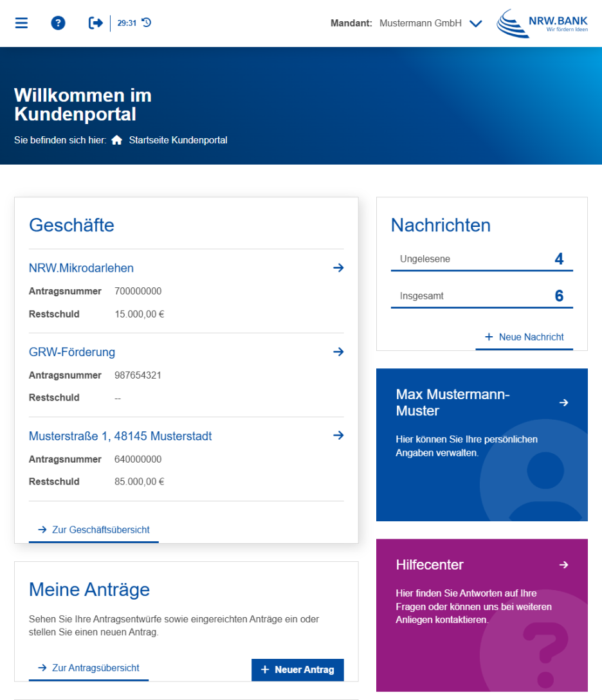Click arrow next to GRW-Förderung

tap(338, 352)
